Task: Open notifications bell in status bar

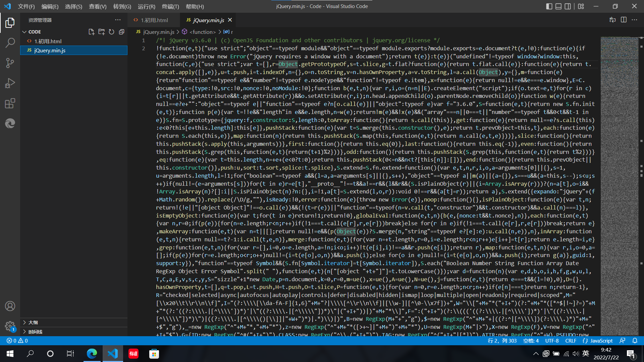Action: pyautogui.click(x=635, y=341)
